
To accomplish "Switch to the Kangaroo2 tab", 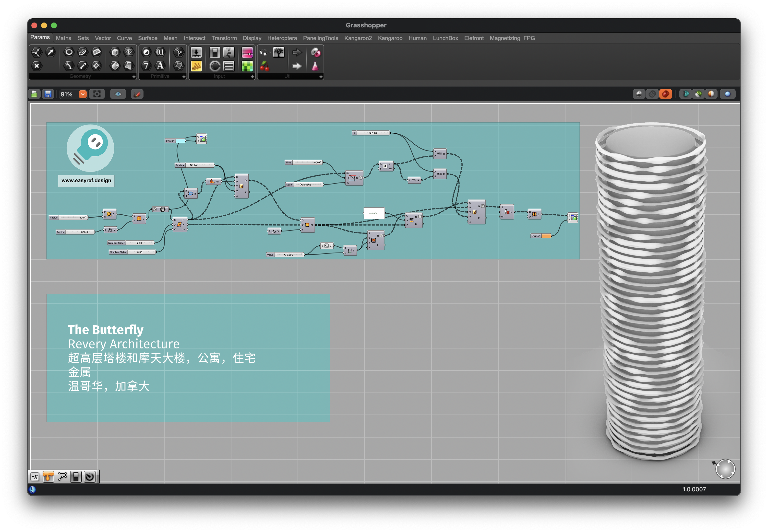I will tap(358, 38).
